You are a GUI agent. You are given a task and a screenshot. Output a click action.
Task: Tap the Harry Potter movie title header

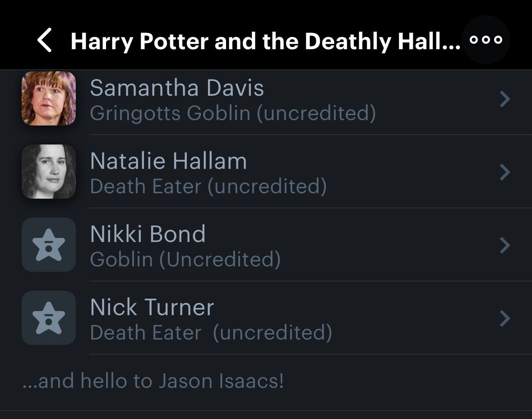tap(265, 42)
